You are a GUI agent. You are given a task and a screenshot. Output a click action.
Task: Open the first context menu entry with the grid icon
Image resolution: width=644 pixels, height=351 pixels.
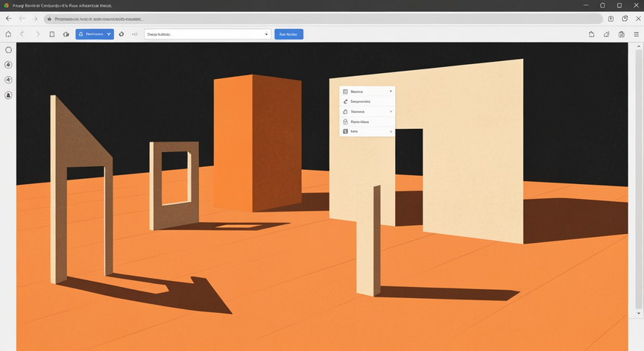pos(367,92)
